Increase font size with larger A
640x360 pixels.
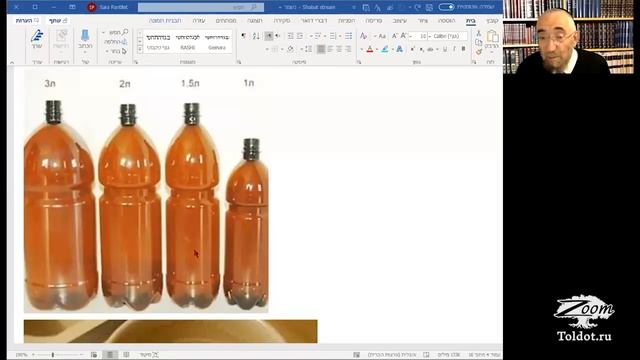(403, 36)
